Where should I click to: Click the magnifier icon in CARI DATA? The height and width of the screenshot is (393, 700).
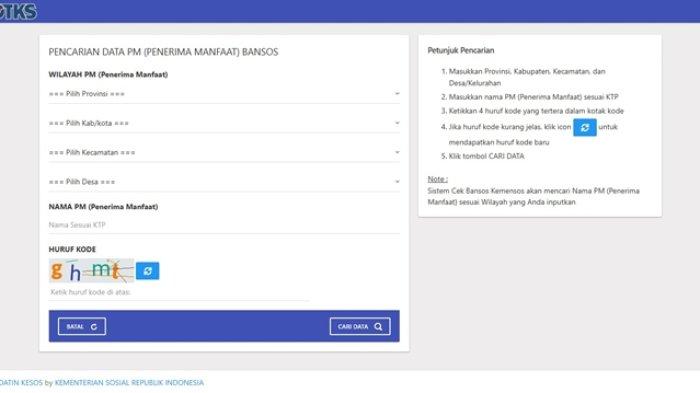[378, 326]
